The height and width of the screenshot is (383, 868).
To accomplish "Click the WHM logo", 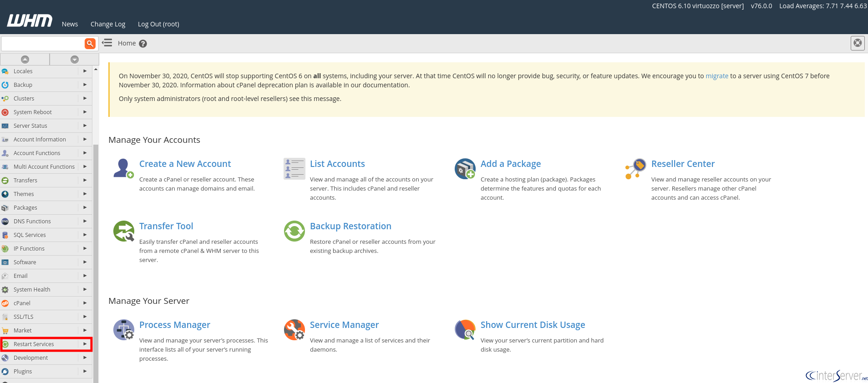I will tap(30, 20).
